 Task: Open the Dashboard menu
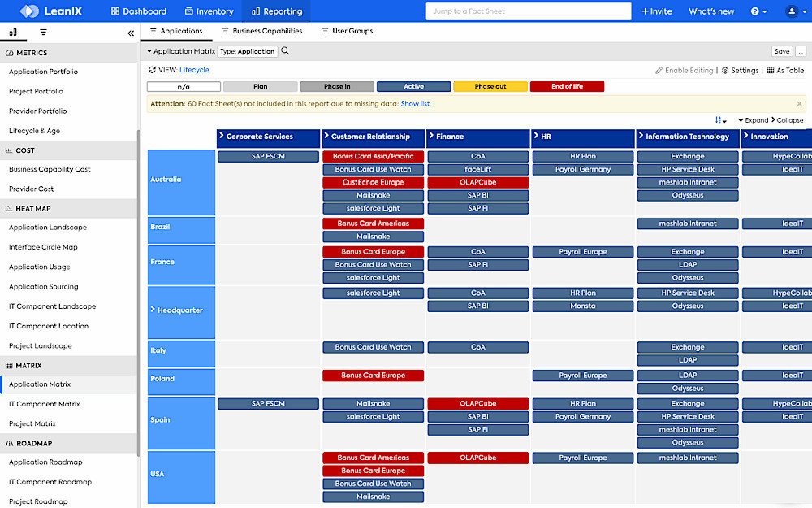(x=139, y=11)
